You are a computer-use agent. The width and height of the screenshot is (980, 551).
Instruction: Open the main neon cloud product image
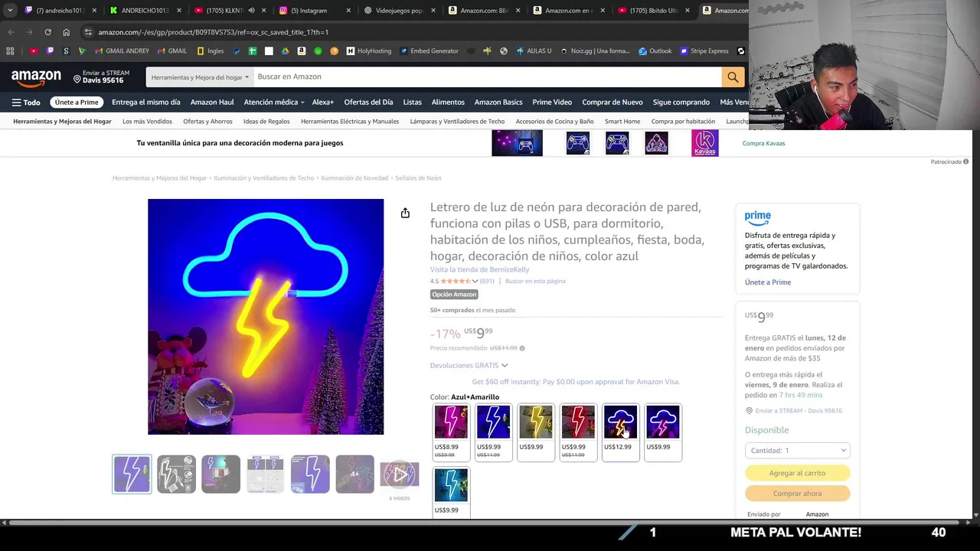[266, 317]
